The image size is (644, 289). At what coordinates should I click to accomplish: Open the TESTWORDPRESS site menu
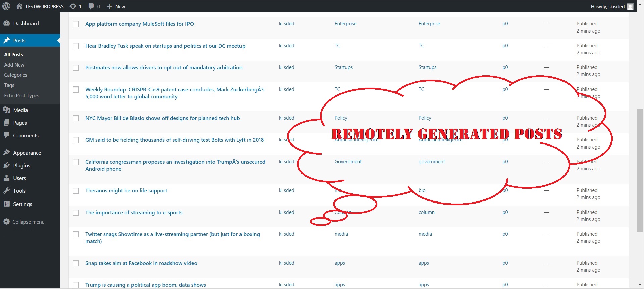pos(40,6)
